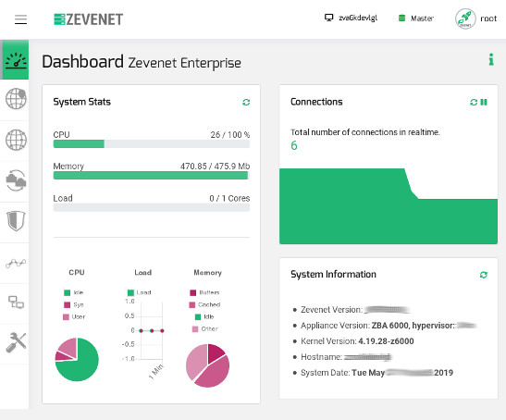Click the green info icon
Viewport: 506px width, 420px height.
click(491, 59)
